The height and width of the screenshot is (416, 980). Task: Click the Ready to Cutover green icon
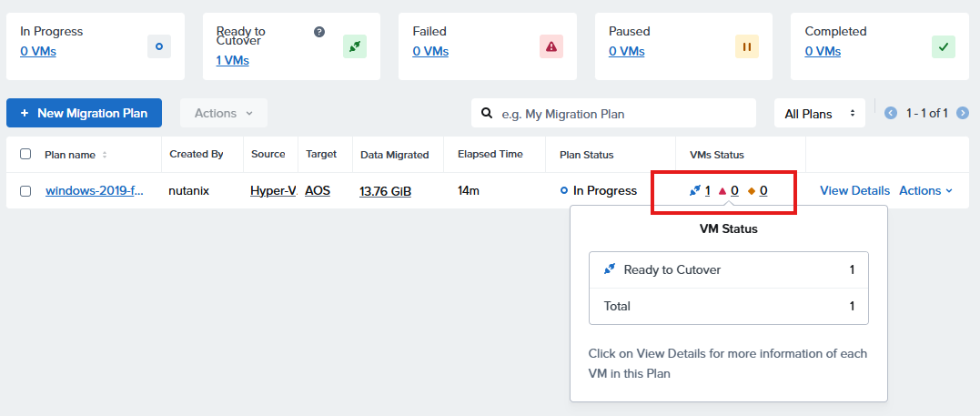click(355, 46)
